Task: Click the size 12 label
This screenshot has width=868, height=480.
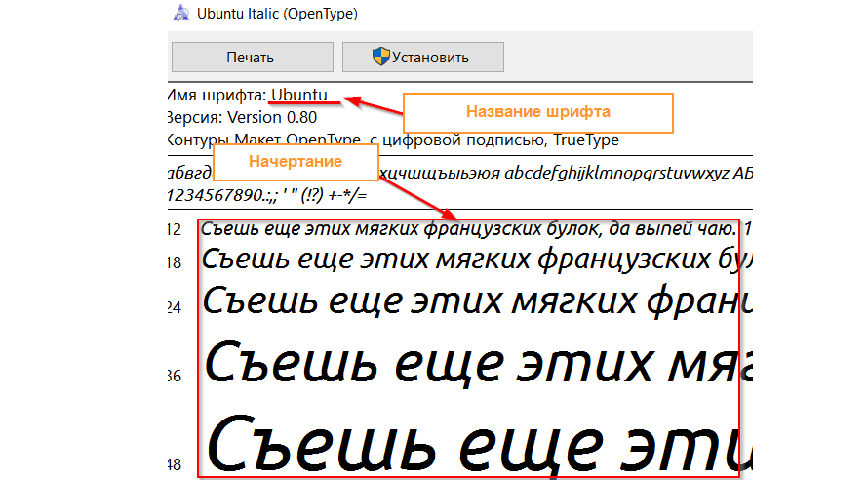Action: pyautogui.click(x=175, y=230)
